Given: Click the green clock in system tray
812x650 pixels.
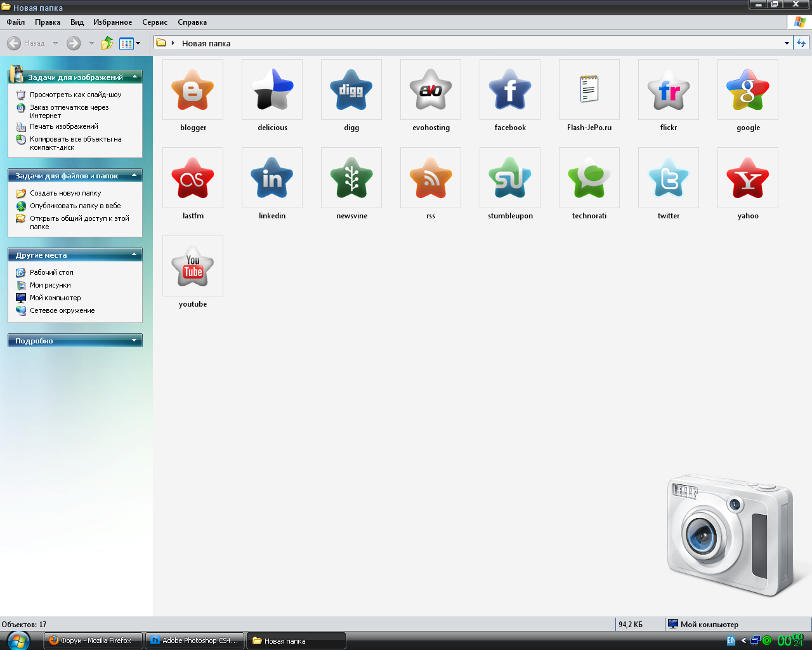Looking at the screenshot, I should click(790, 640).
